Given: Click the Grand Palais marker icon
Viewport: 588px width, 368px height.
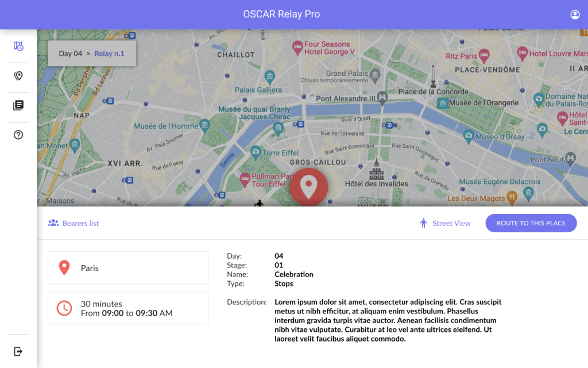Looking at the screenshot, I should click(x=374, y=75).
